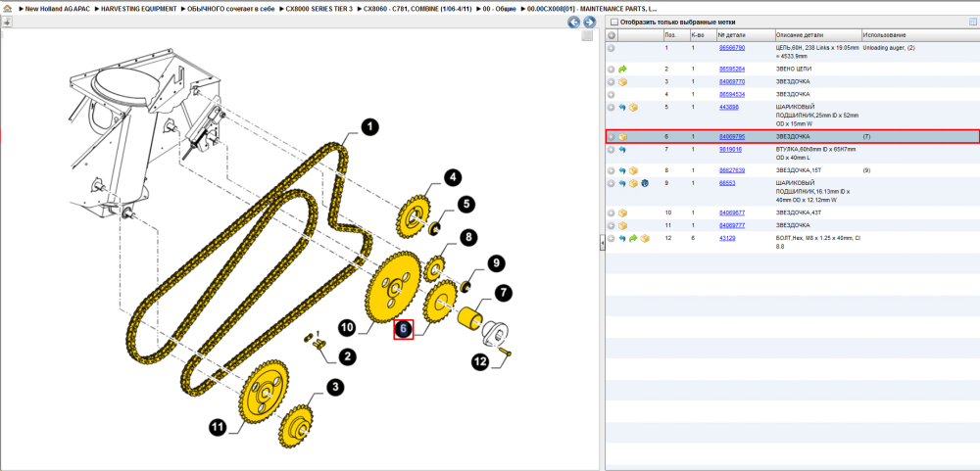
Task: Sort by the '№ детали' column header
Action: pyautogui.click(x=745, y=35)
